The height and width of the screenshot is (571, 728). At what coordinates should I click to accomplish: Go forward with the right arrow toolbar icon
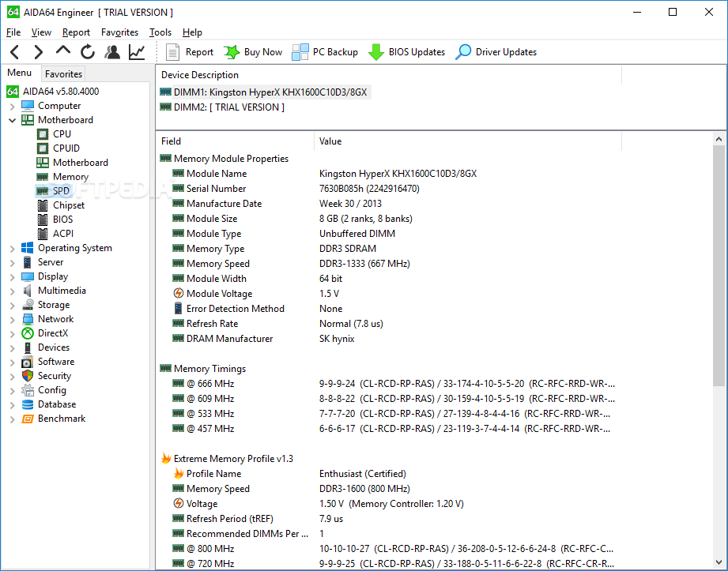(x=39, y=52)
